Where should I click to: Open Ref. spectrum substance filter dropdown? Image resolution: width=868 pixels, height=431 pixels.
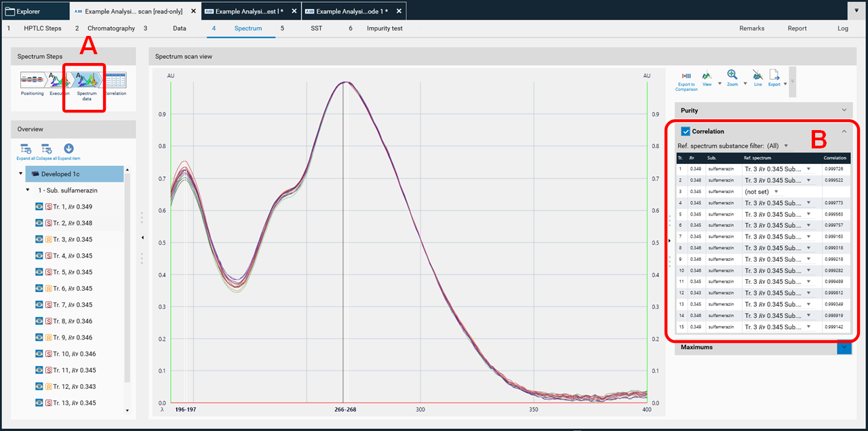point(786,146)
